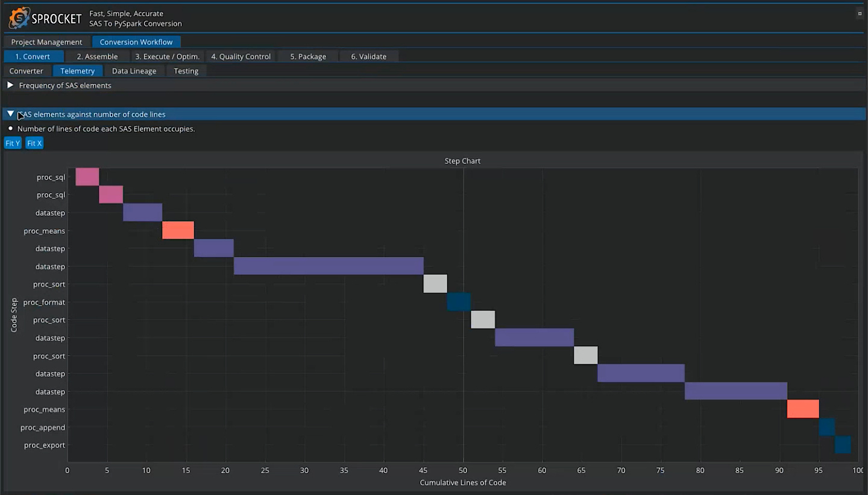Go to step 2. Assemble

coord(97,57)
